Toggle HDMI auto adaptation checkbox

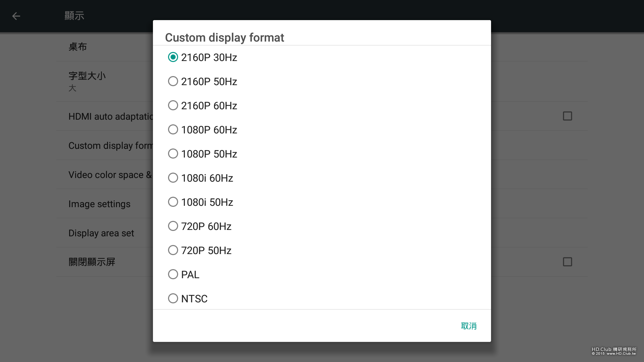tap(567, 116)
